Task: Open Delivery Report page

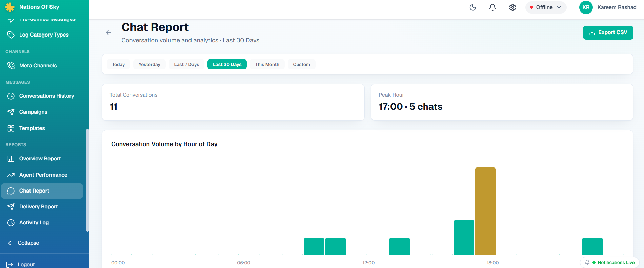Action: (42, 207)
